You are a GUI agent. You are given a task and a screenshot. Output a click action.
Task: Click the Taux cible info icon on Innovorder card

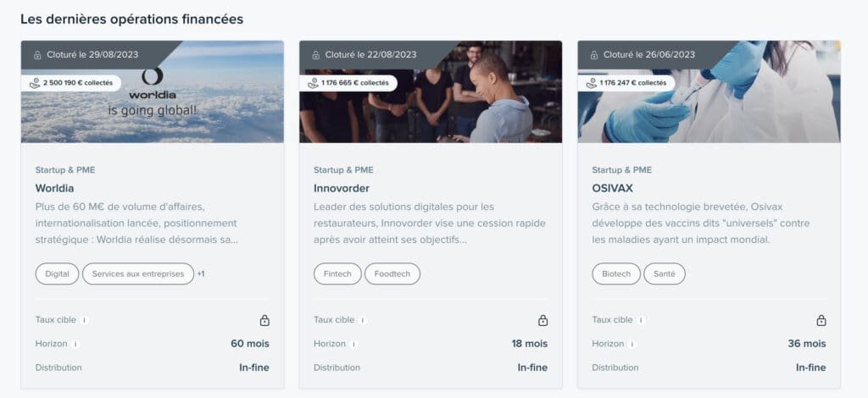363,320
